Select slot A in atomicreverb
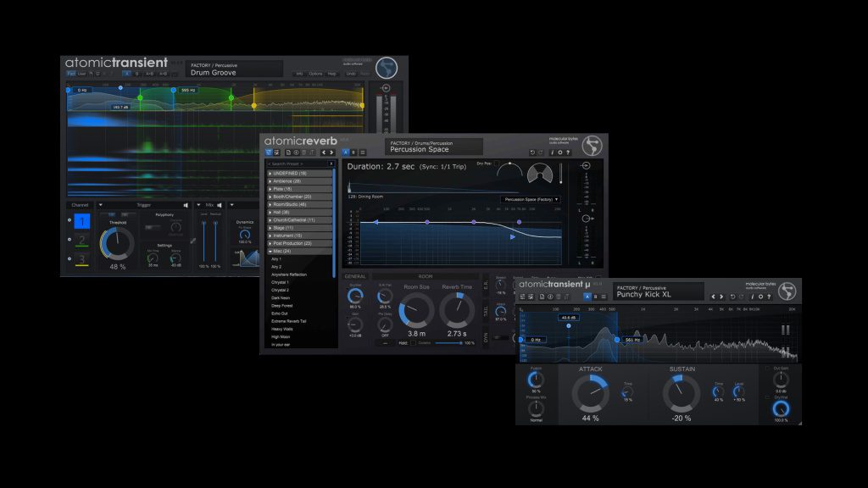Screen dimensions: 868x488 346,152
